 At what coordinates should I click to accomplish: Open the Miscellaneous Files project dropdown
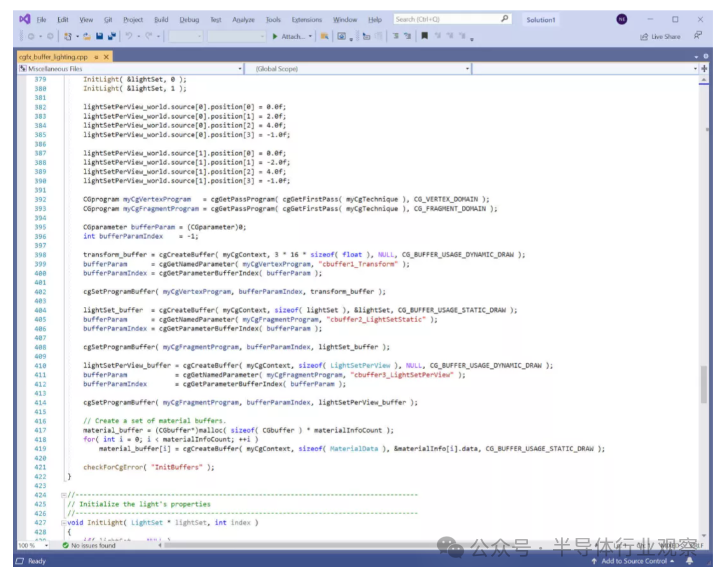tap(240, 69)
